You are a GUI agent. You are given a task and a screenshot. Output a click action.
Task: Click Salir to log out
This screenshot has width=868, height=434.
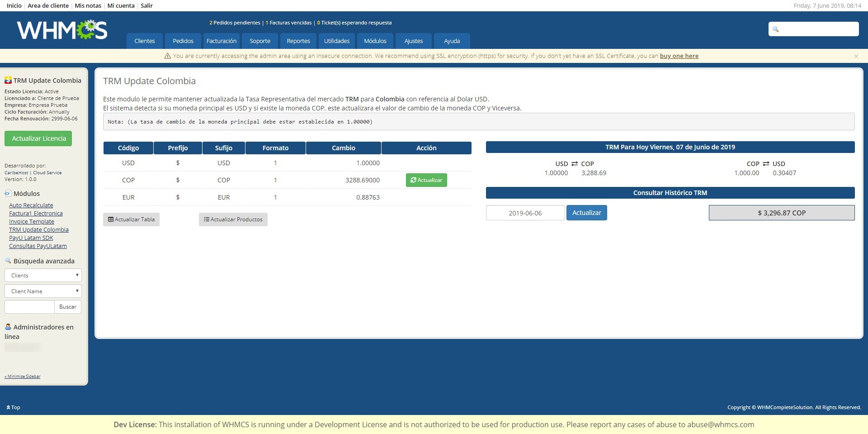point(146,5)
